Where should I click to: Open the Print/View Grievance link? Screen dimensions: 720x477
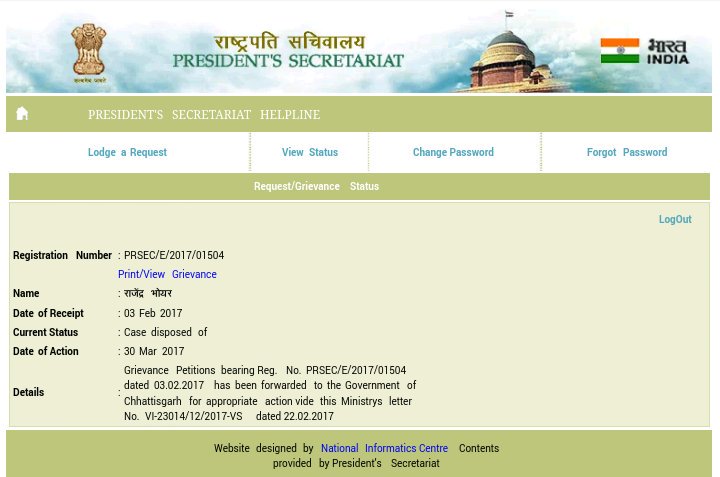click(x=167, y=274)
